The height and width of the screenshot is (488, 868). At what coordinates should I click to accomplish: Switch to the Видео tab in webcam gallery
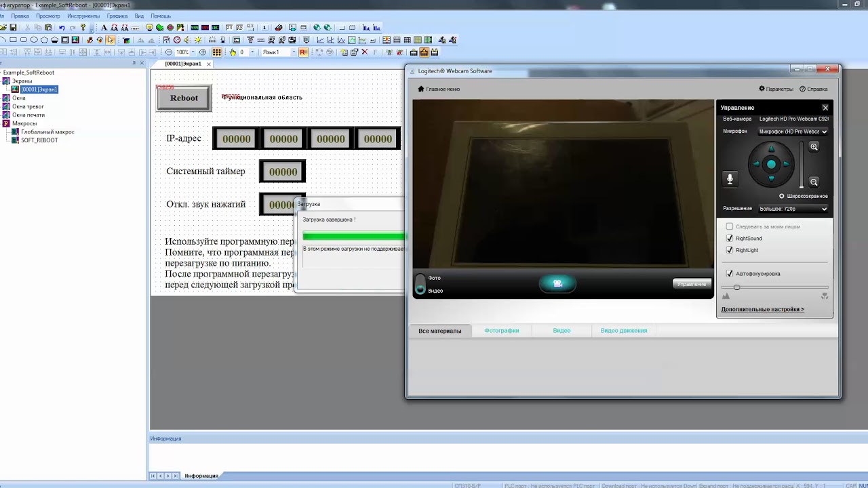click(x=561, y=331)
